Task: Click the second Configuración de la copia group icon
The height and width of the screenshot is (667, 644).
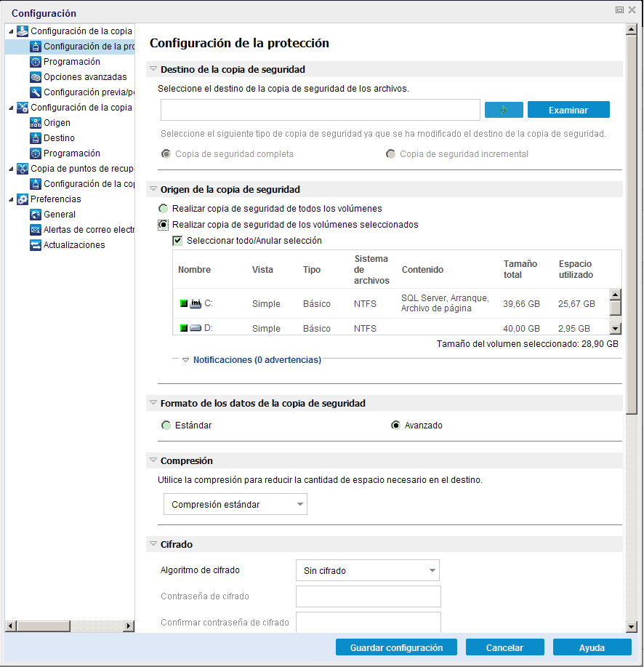Action: [x=22, y=108]
